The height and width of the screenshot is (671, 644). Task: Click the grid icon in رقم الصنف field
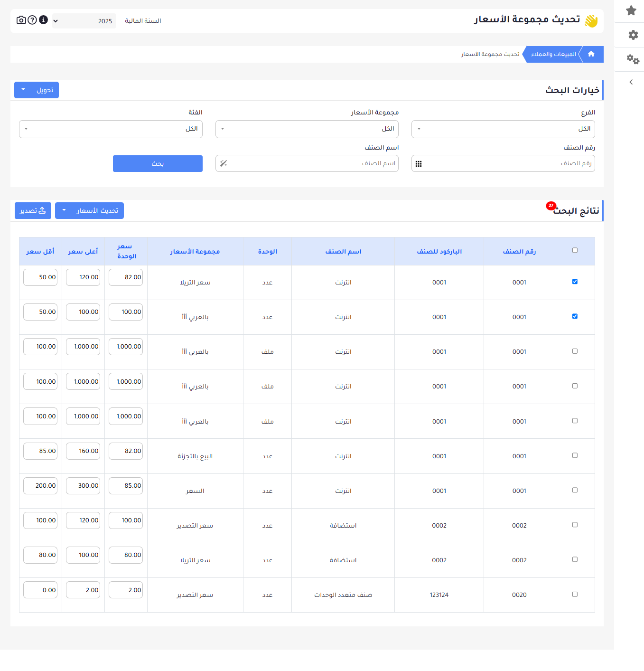click(419, 164)
